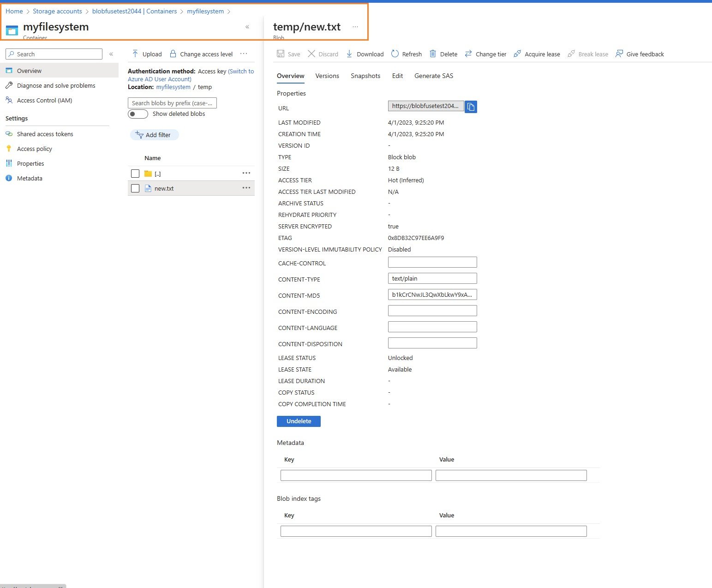Select the parent folder [..] checkbox
The width and height of the screenshot is (712, 588).
click(x=135, y=174)
